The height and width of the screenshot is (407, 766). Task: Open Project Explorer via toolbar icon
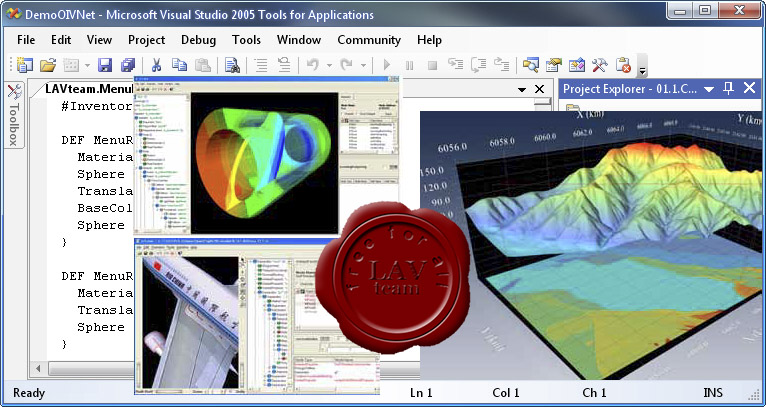point(531,64)
